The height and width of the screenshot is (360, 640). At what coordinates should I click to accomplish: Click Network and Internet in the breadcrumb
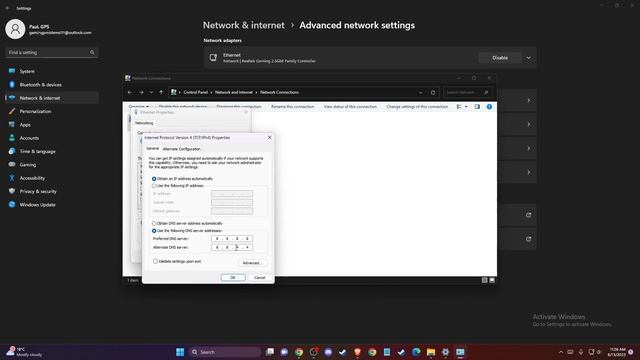pos(234,93)
